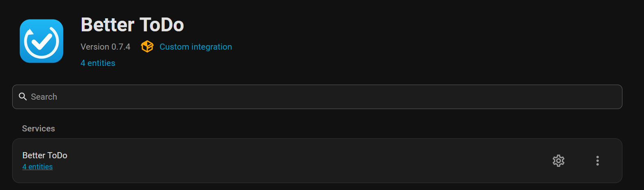
Task: Click the Search placeholder text
Action: (x=44, y=97)
